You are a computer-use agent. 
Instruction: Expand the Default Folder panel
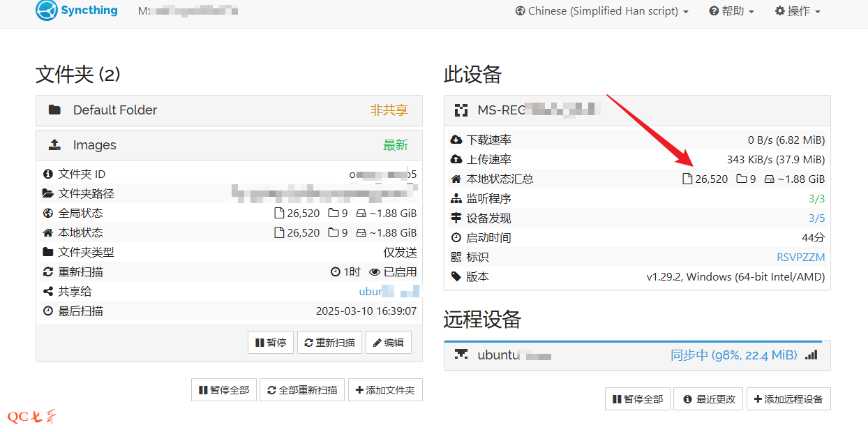229,110
